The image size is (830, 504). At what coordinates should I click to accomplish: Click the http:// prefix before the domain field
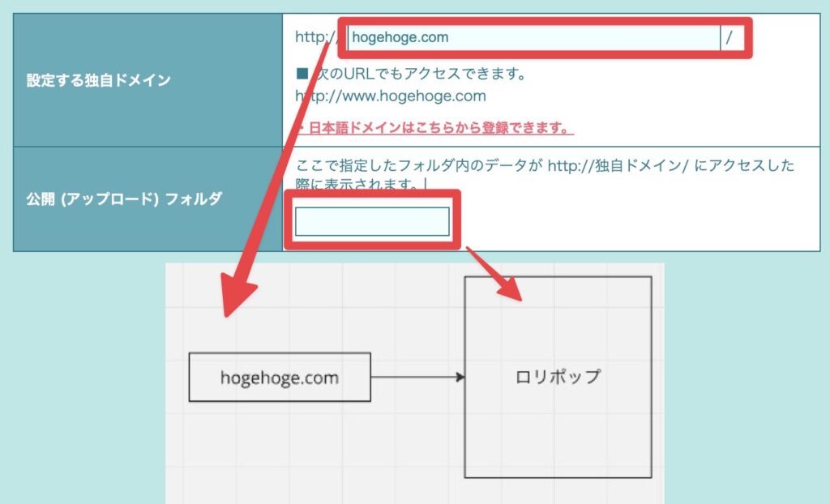pyautogui.click(x=310, y=37)
